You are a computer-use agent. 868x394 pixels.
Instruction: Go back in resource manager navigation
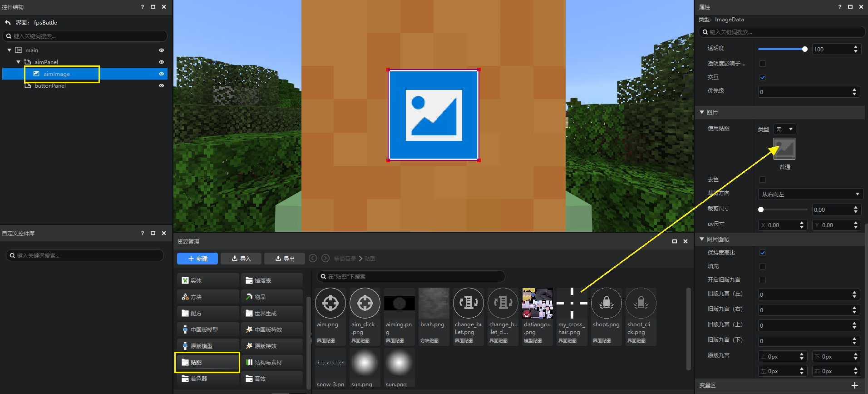[x=313, y=258]
